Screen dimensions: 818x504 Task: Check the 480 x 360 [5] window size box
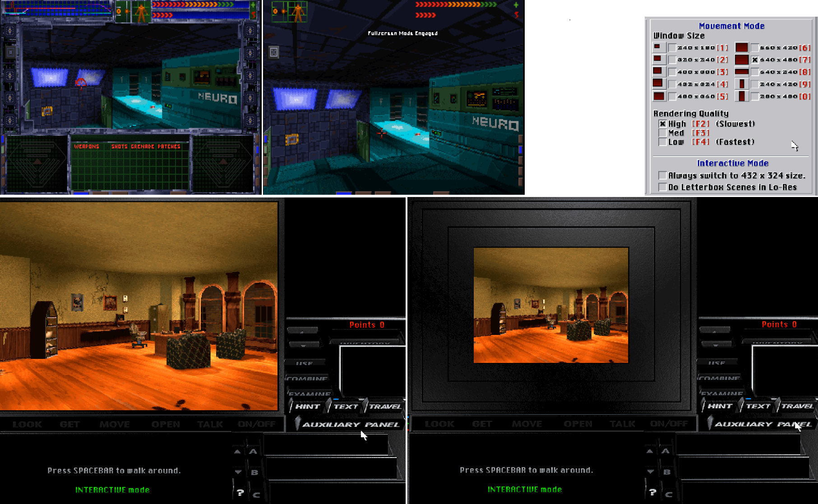point(672,96)
